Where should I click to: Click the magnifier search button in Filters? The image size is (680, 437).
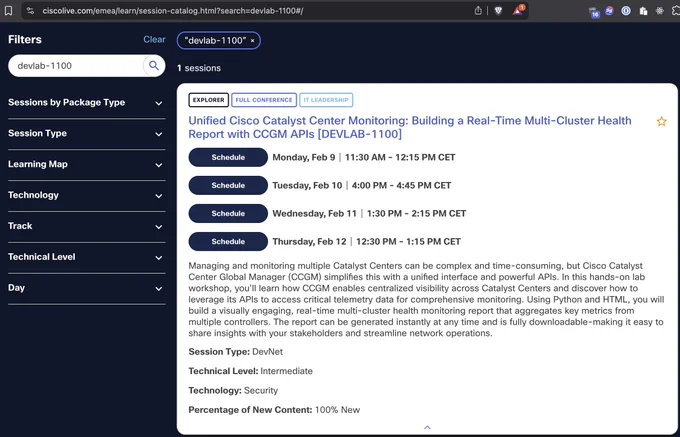click(x=154, y=66)
